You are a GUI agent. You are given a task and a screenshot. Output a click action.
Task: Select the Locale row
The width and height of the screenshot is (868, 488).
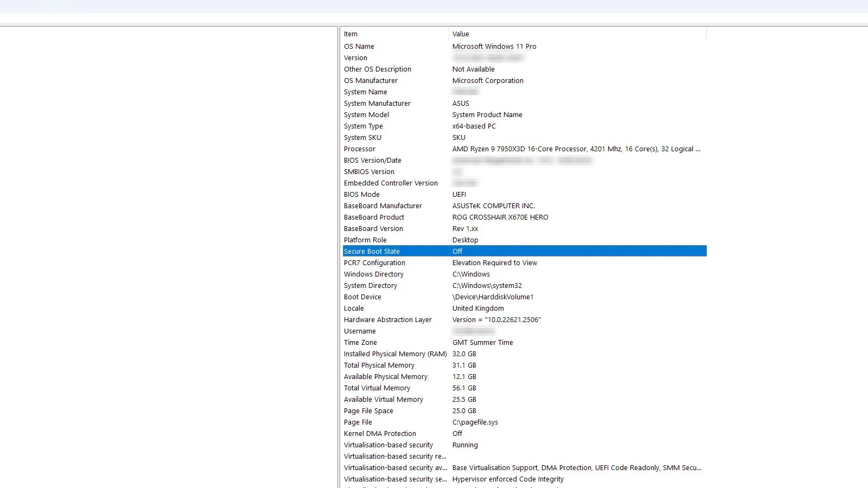[x=525, y=308]
